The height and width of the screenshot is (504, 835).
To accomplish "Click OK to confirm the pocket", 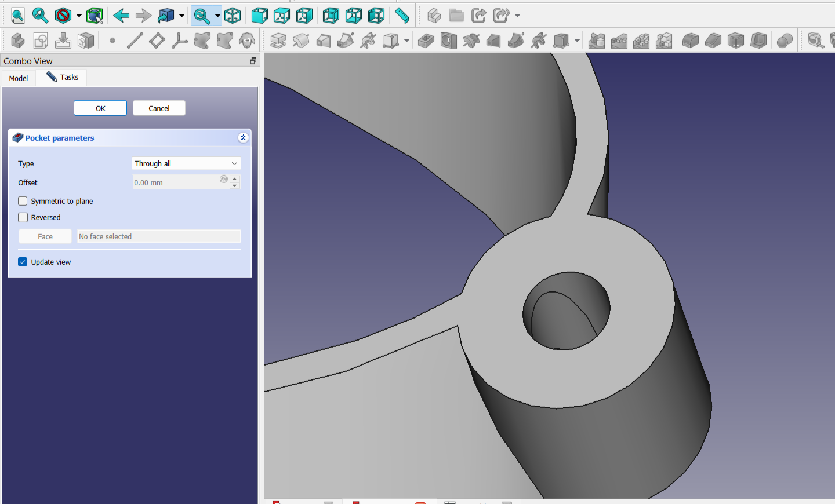I will point(100,108).
